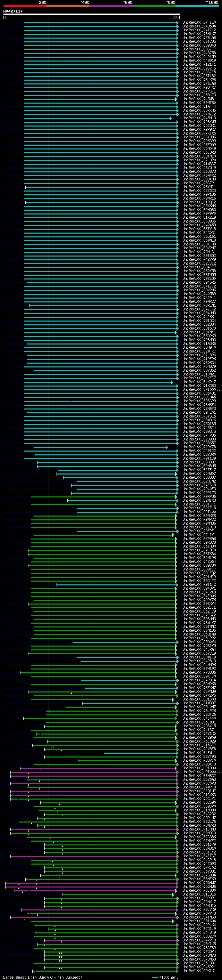Click the UniRef100_Q43758 hit name
Screen dimensions: 222x980
pyautogui.click(x=199, y=53)
